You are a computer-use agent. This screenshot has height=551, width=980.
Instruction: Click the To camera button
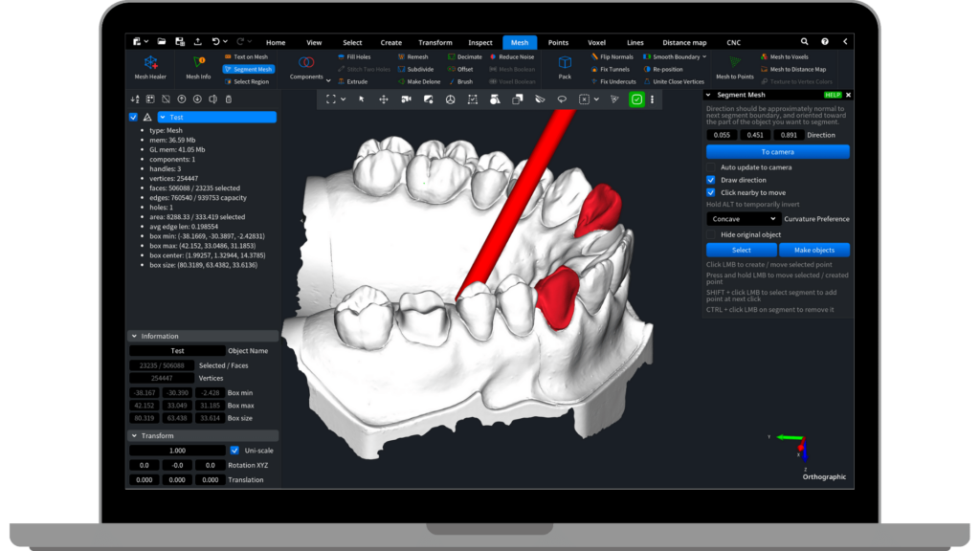coord(777,151)
